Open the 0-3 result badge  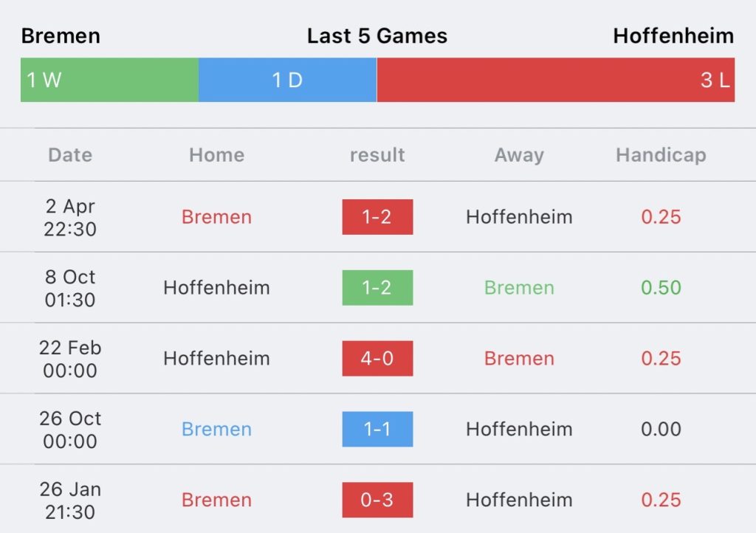point(377,500)
